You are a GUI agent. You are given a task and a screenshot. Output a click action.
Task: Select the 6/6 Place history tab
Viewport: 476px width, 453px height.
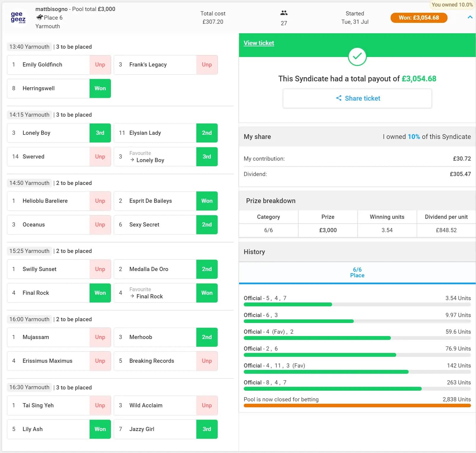pyautogui.click(x=357, y=273)
